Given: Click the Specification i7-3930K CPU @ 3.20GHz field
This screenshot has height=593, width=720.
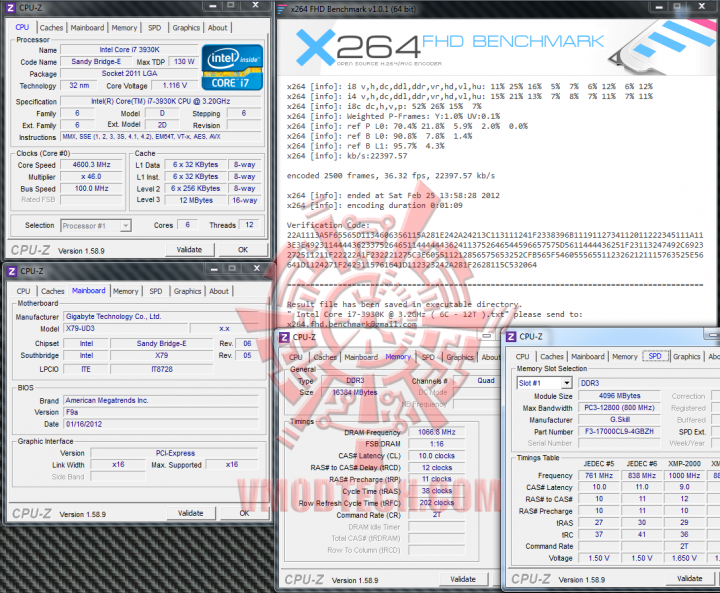Looking at the screenshot, I should [x=161, y=101].
